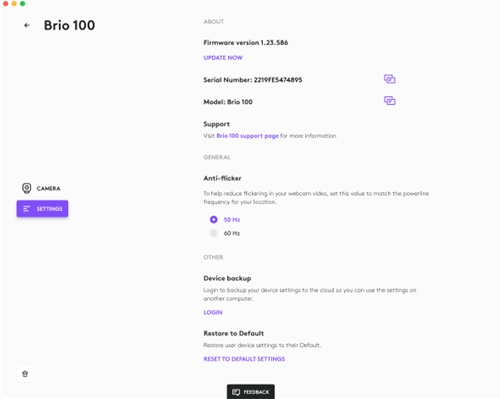This screenshot has width=500, height=399.
Task: Click the trash icon at bottom left
Action: coord(25,374)
